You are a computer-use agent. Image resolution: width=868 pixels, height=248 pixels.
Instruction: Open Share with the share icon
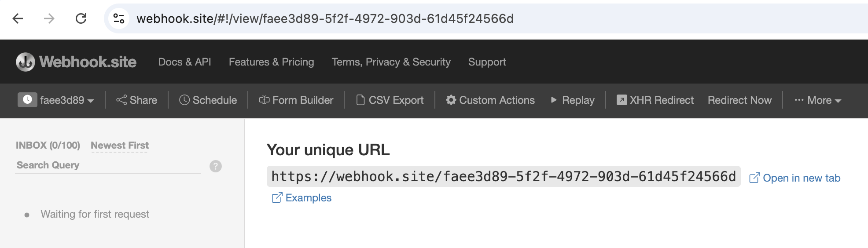point(136,100)
